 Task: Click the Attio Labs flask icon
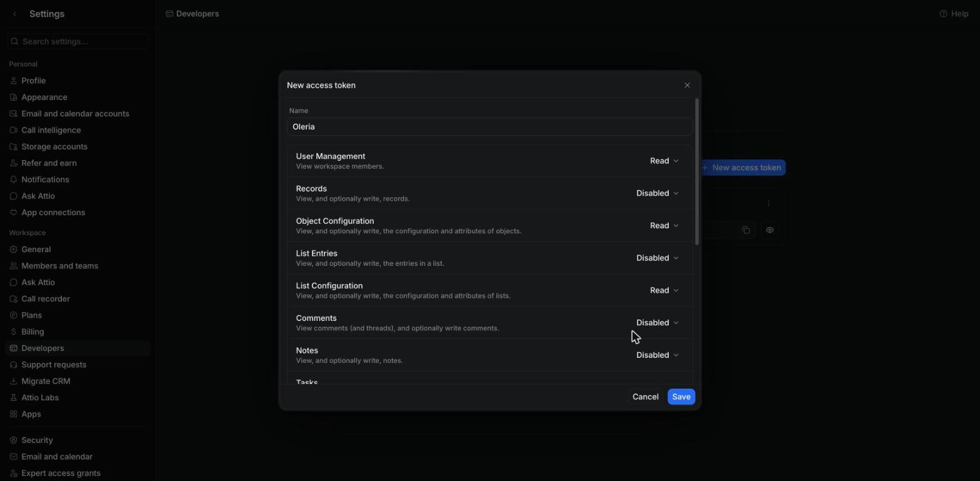14,398
